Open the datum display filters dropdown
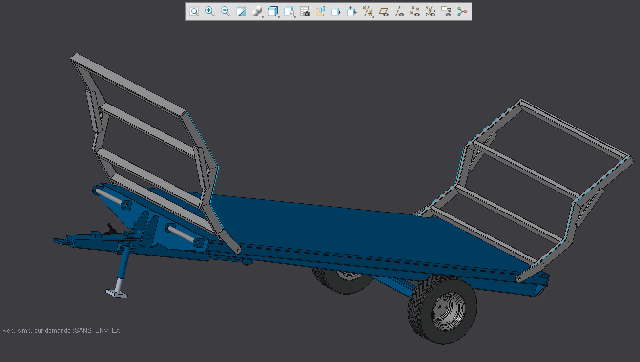 (x=368, y=11)
